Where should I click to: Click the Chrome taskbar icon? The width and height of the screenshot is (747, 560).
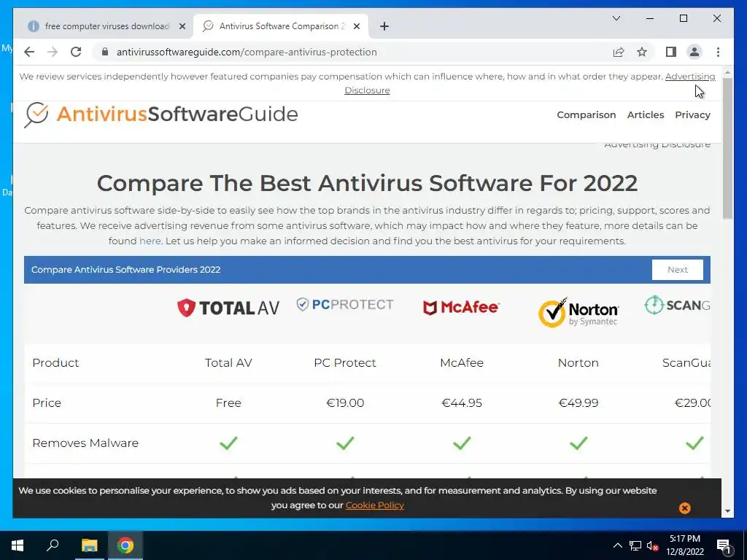pos(125,545)
